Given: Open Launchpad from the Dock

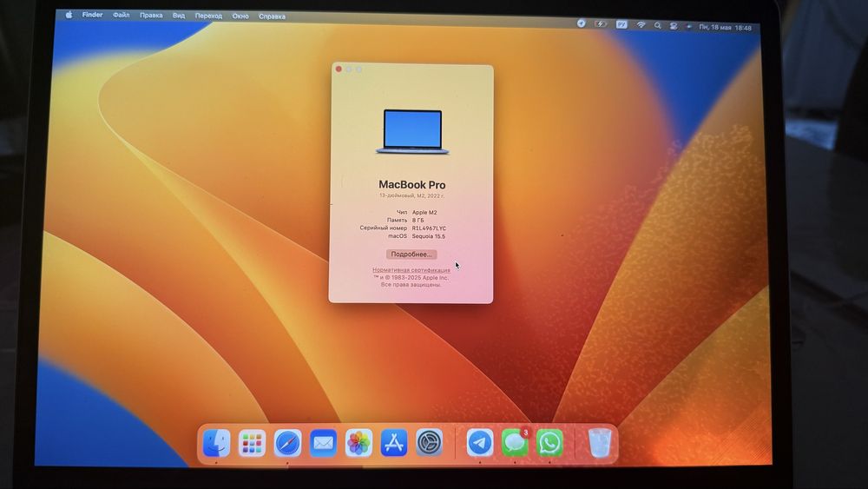Looking at the screenshot, I should click(x=252, y=443).
